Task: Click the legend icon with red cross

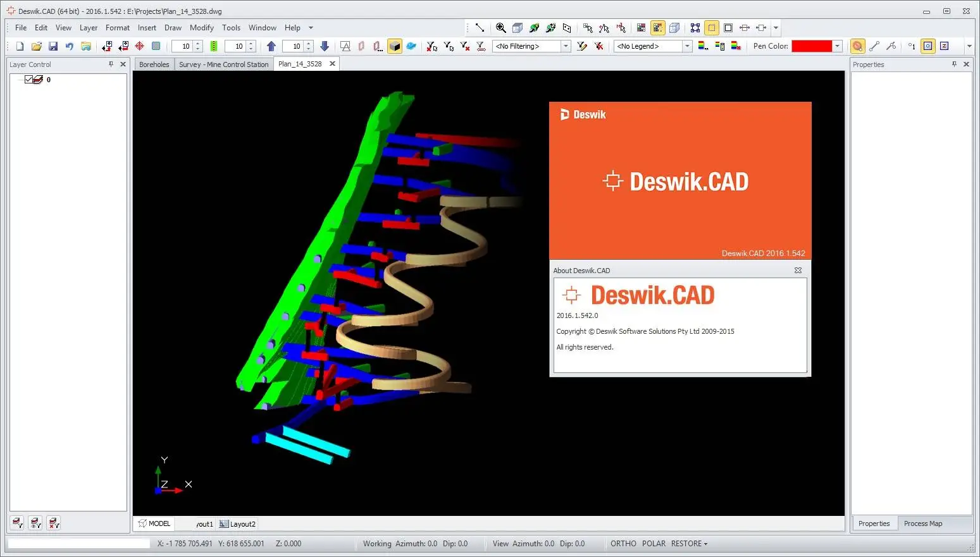Action: pos(736,46)
